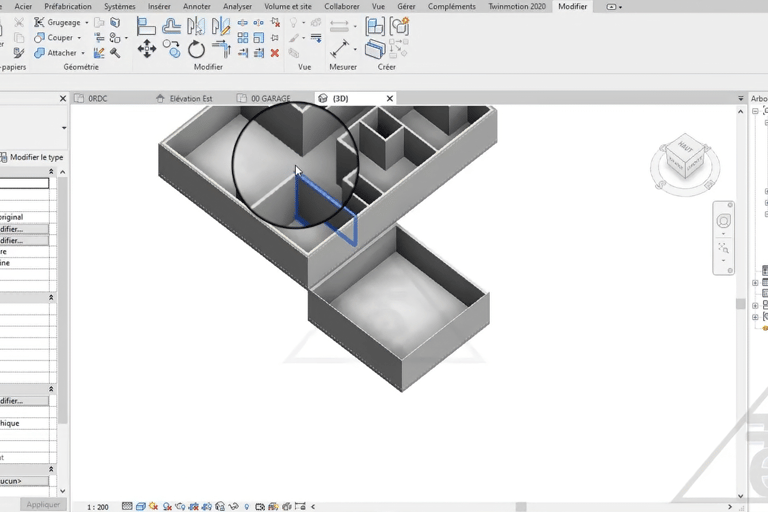Screen dimensions: 768x512
Task: Select the Offset tool
Action: tap(171, 26)
